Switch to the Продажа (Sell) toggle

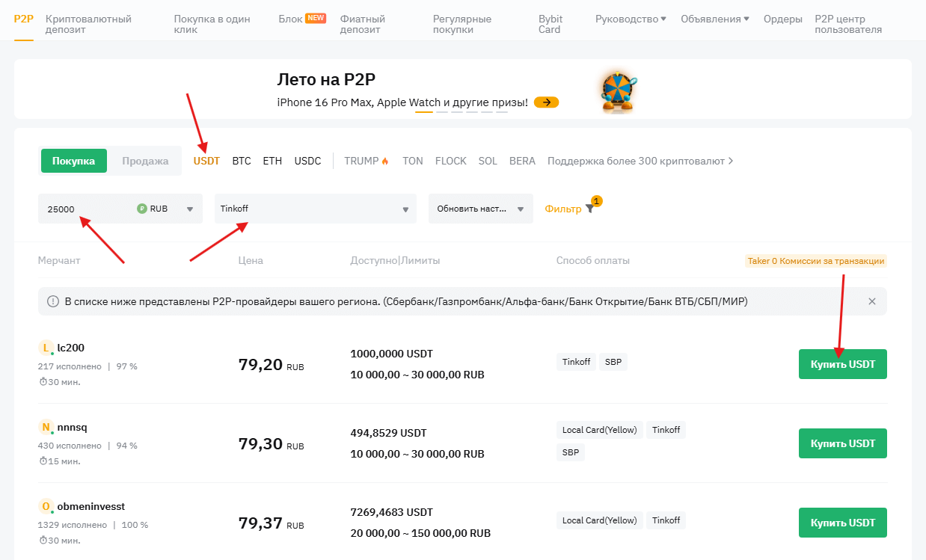pyautogui.click(x=145, y=161)
